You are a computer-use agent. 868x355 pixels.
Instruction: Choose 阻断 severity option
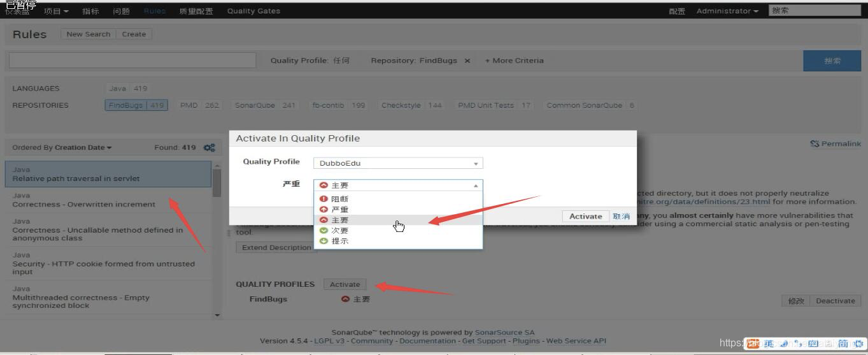(x=397, y=199)
